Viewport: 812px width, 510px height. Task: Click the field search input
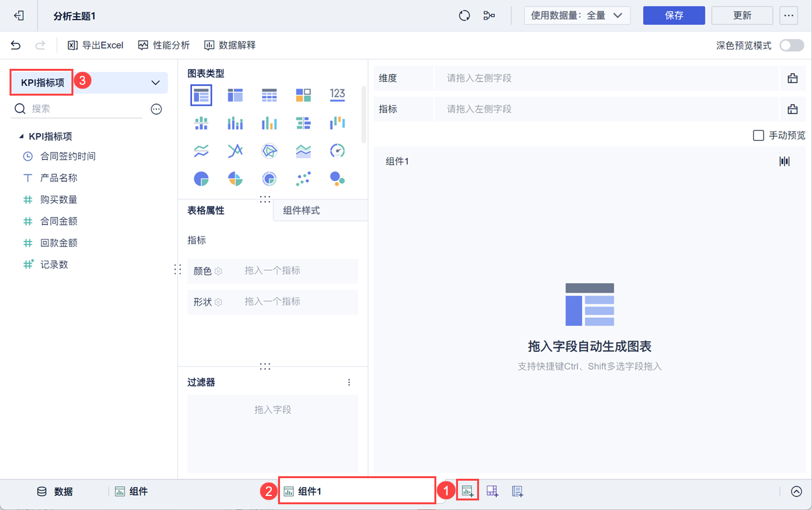pos(78,109)
